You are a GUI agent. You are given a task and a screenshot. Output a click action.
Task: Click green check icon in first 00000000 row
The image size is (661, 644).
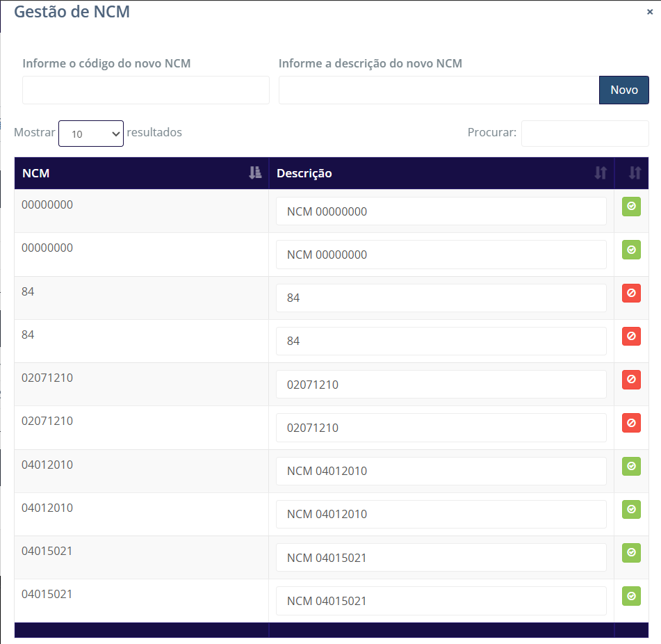tap(631, 207)
